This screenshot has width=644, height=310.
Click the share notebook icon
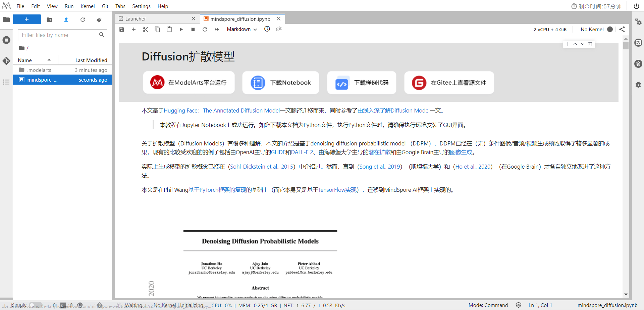[x=622, y=29]
